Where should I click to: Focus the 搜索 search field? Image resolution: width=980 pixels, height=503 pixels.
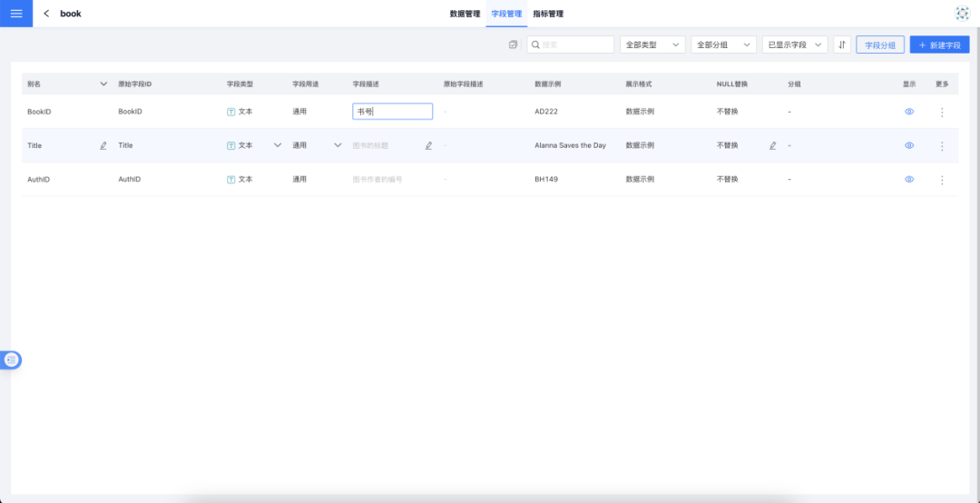[571, 44]
